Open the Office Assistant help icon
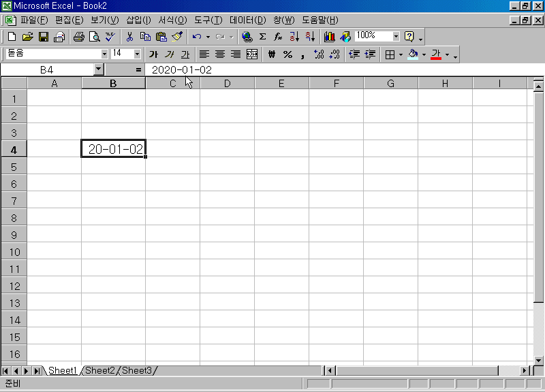This screenshot has height=392, width=545. (x=409, y=37)
